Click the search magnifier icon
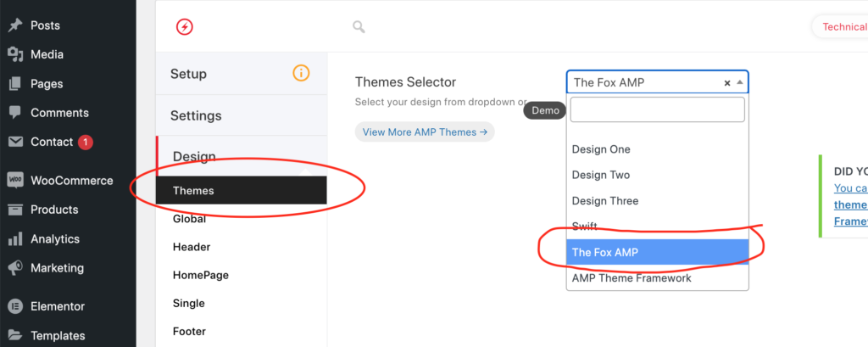Screen dimensions: 868x347 point(359,26)
